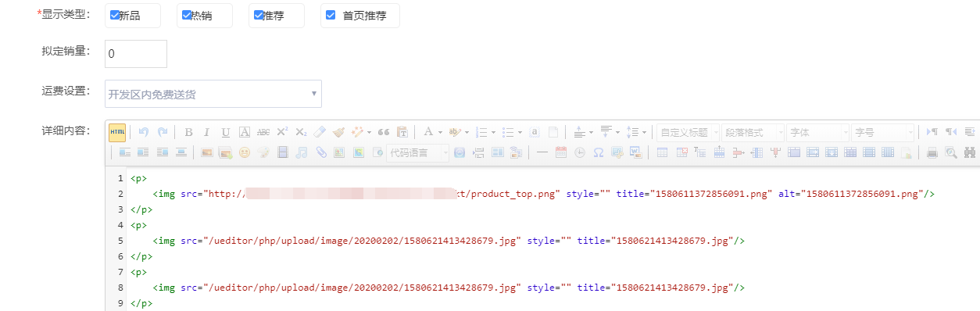This screenshot has width=980, height=311.
Task: Toggle bold formatting in the editor
Action: click(x=188, y=132)
